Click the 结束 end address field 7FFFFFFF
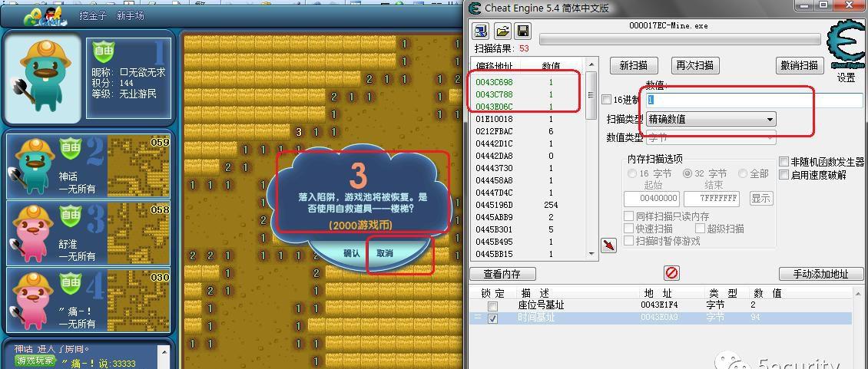This screenshot has height=369, width=868. click(x=712, y=199)
